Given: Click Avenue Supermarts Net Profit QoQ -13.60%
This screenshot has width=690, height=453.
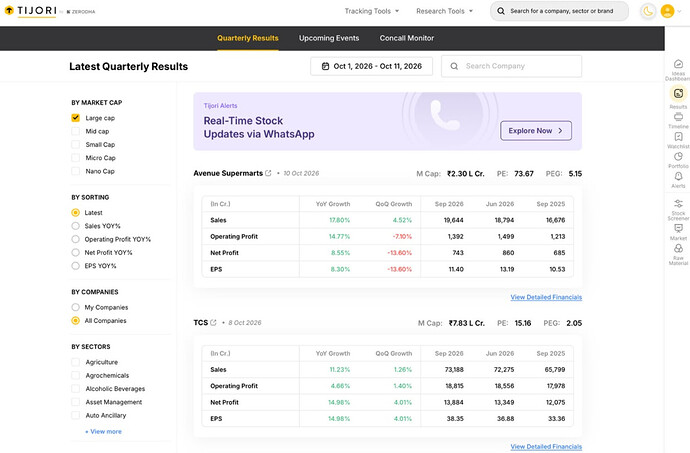Looking at the screenshot, I should pyautogui.click(x=400, y=253).
